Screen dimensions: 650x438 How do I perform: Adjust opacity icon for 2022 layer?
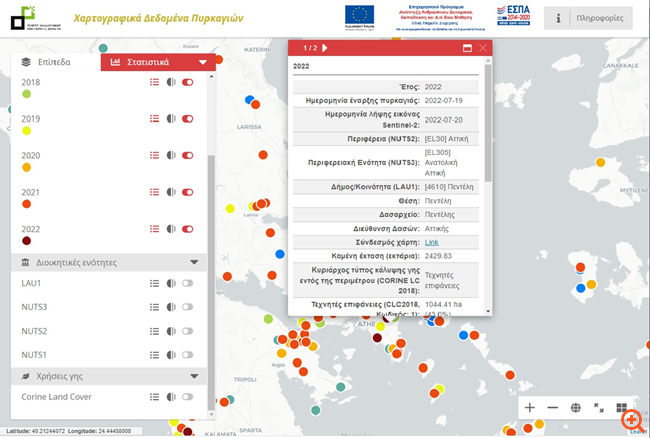coord(171,229)
